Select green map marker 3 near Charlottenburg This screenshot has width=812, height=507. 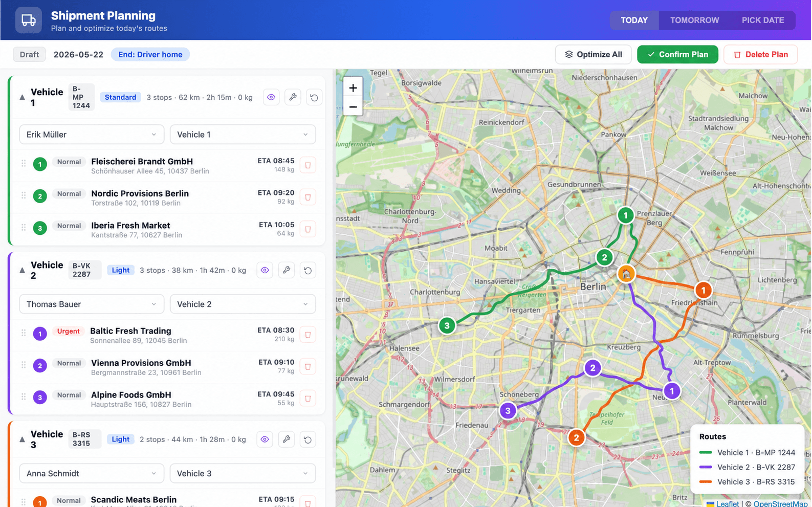(447, 325)
